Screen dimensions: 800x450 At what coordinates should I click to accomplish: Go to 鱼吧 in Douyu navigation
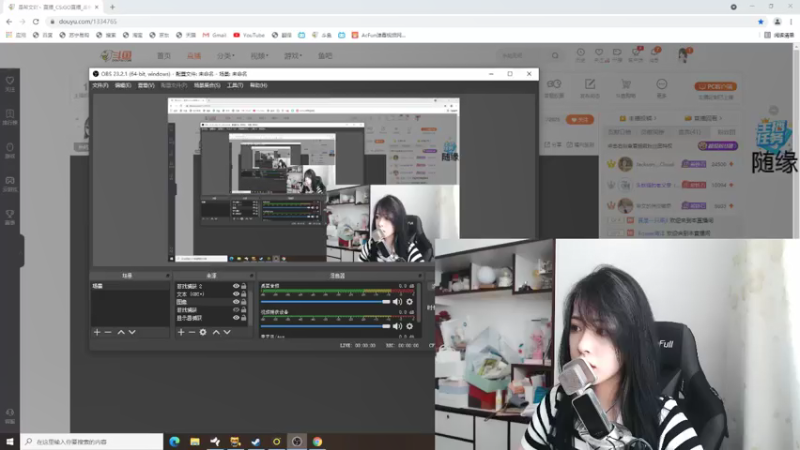325,56
